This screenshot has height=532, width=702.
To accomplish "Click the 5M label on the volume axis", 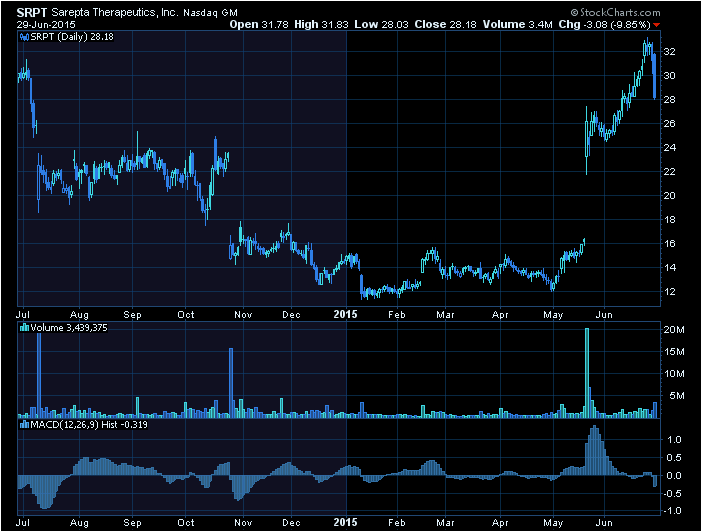I will tap(677, 395).
